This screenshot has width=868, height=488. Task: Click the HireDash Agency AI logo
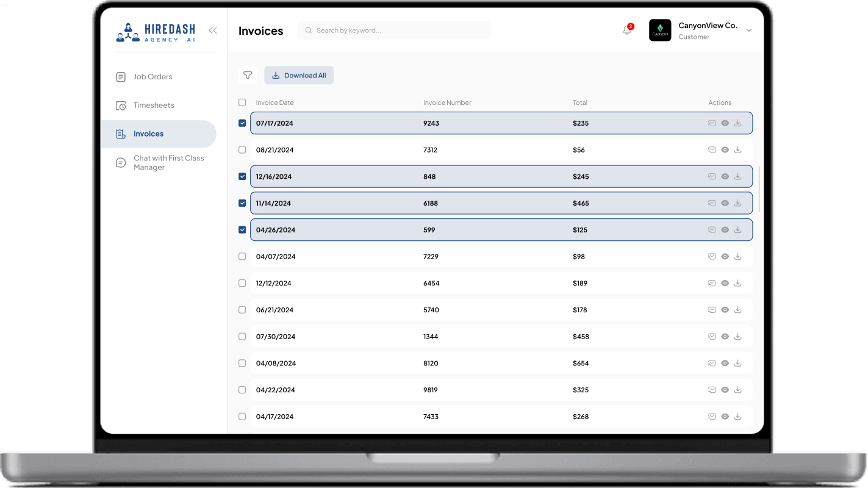[156, 32]
